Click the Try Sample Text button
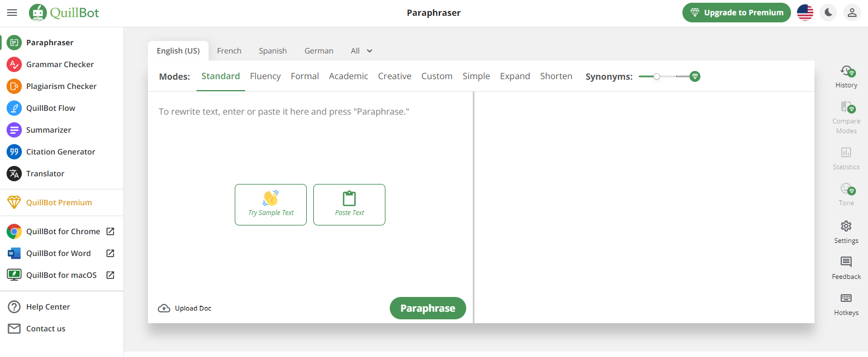Image resolution: width=868 pixels, height=357 pixels. 271,205
